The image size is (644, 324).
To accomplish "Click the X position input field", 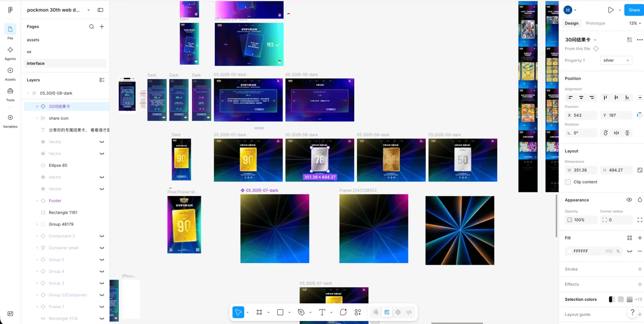I will 581,115.
